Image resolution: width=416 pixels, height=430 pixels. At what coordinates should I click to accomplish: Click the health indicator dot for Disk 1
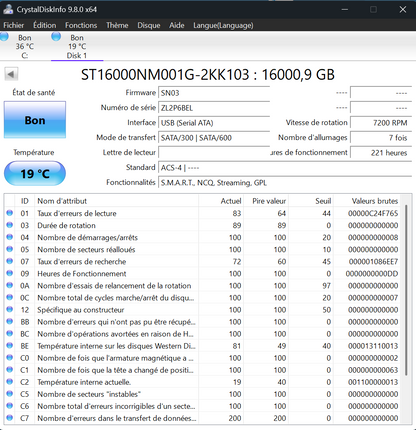tap(56, 36)
